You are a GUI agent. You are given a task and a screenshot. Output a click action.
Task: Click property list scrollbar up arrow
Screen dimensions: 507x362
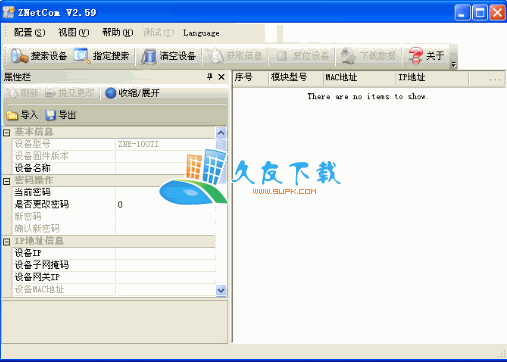(x=221, y=133)
